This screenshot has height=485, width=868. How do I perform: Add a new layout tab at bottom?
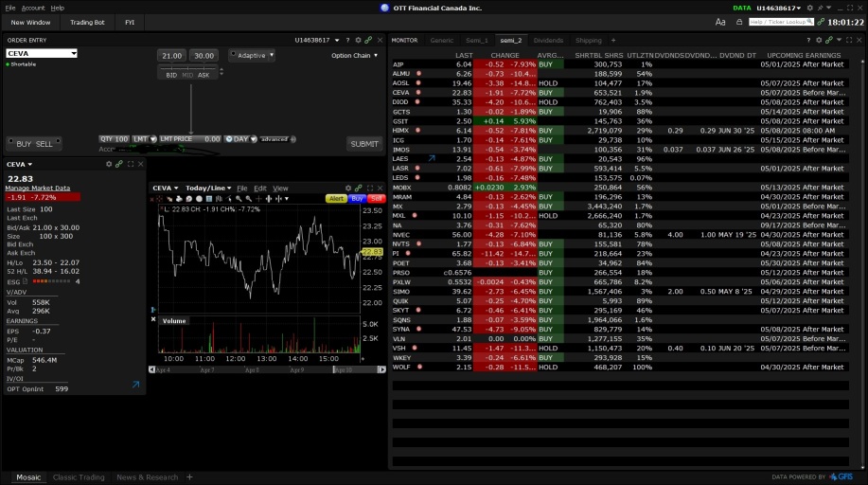point(189,476)
